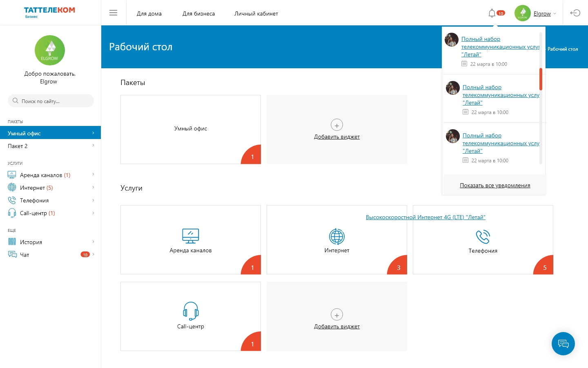This screenshot has width=588, height=368.
Task: Click the Call-центр headset widget icon
Action: point(191,311)
